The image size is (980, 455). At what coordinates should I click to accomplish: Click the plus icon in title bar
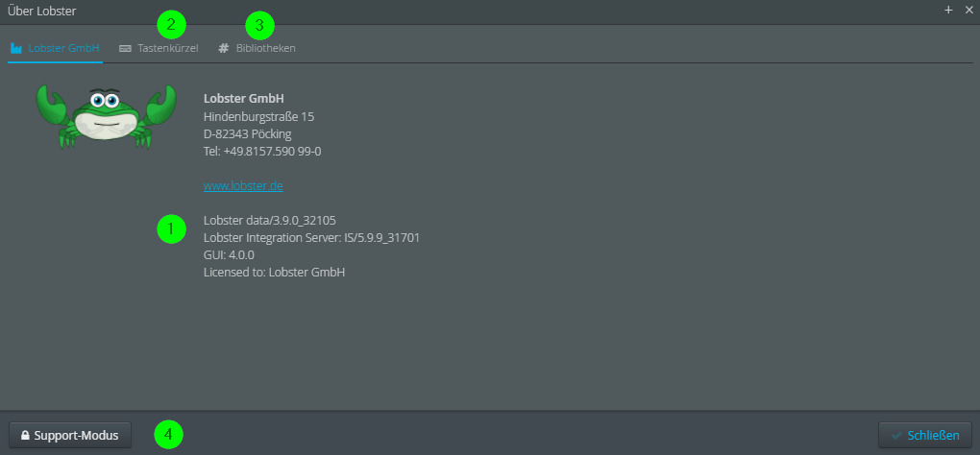(x=948, y=10)
